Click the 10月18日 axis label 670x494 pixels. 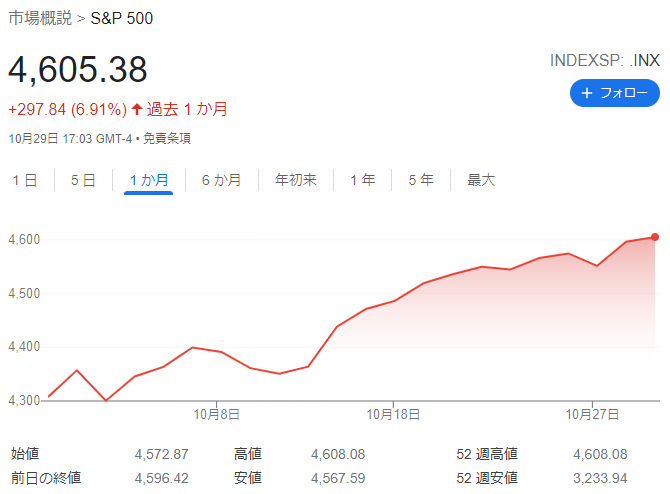[x=393, y=414]
